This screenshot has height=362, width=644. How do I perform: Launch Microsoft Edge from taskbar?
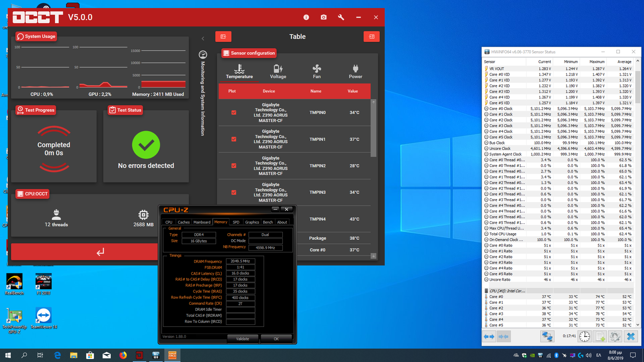pyautogui.click(x=57, y=355)
